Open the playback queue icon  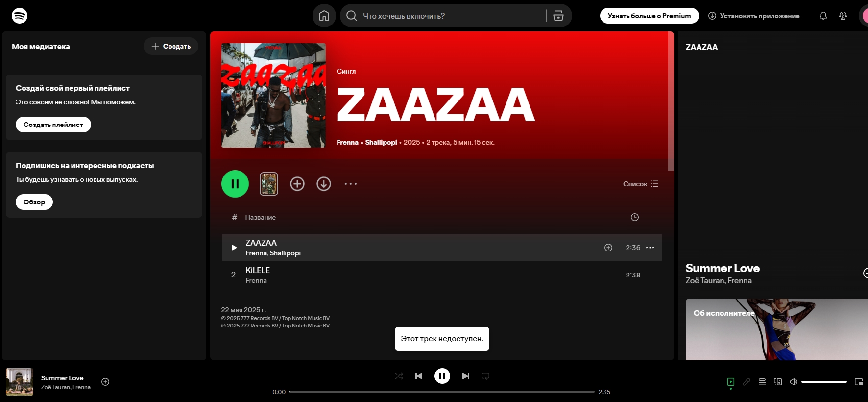pyautogui.click(x=762, y=382)
